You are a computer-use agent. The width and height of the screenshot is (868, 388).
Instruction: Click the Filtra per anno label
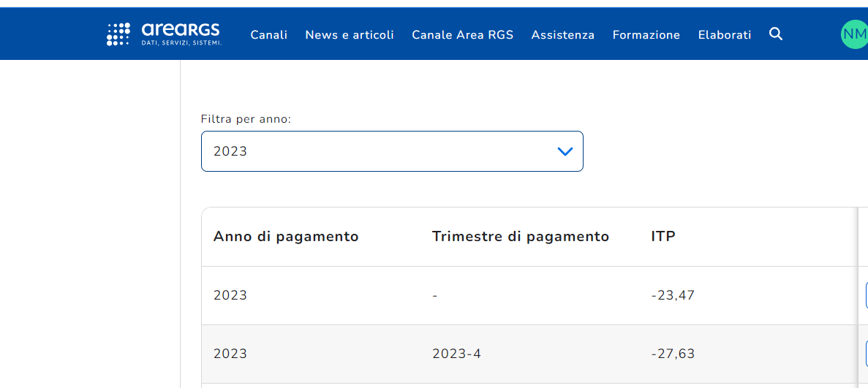point(246,119)
